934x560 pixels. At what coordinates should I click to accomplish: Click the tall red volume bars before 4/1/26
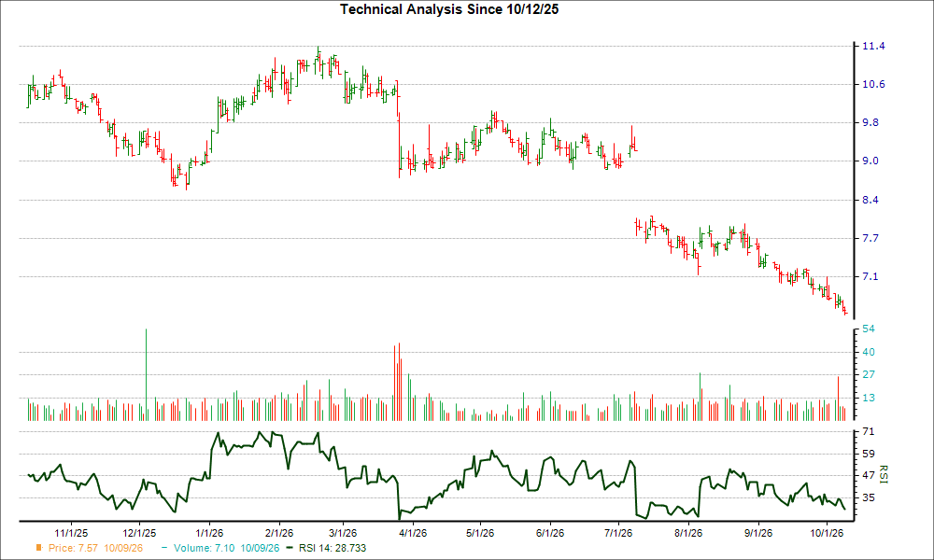[397, 382]
